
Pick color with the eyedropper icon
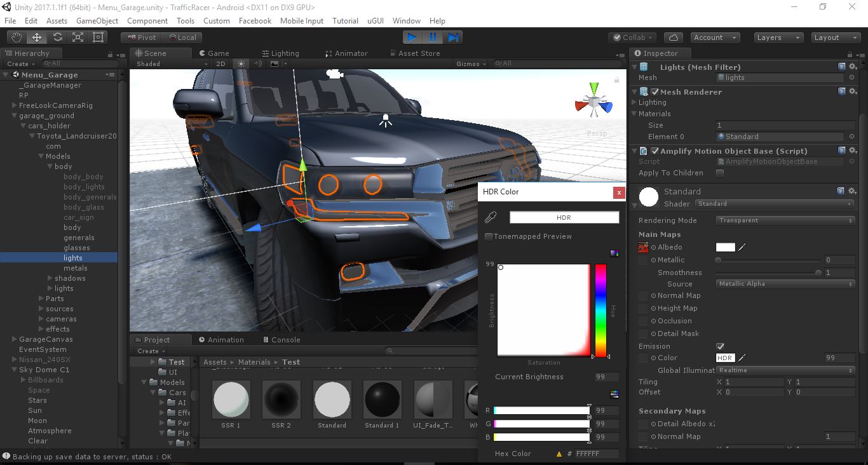[491, 218]
